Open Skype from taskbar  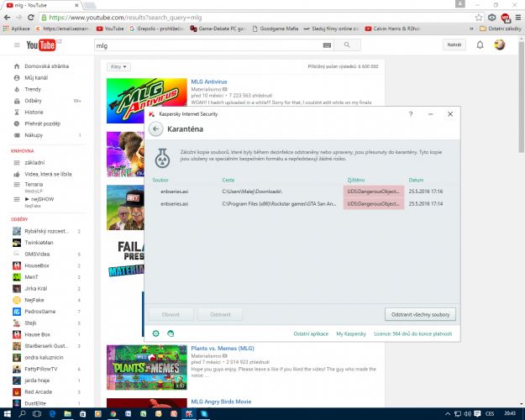tap(204, 414)
